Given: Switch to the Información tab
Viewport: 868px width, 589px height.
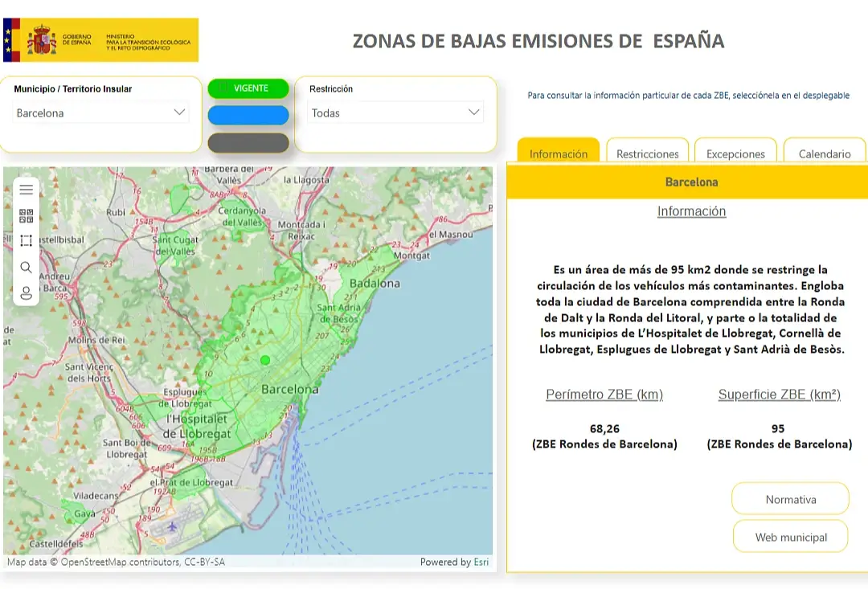Looking at the screenshot, I should click(x=559, y=150).
